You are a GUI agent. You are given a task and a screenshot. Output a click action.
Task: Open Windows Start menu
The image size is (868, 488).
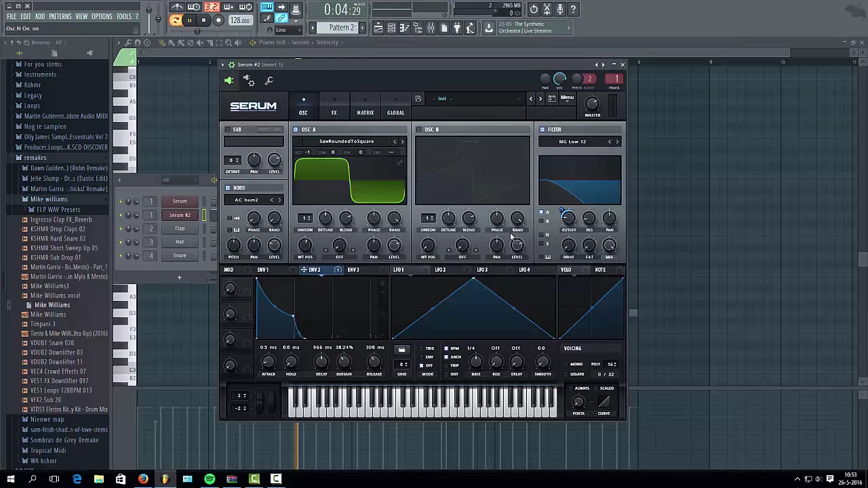[x=10, y=479]
